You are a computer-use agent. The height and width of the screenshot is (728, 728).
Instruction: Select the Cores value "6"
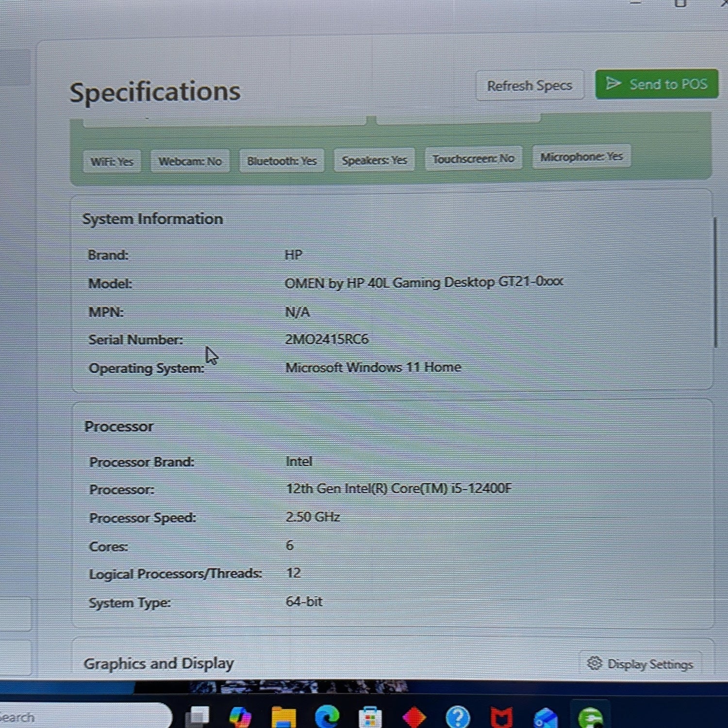(x=290, y=545)
